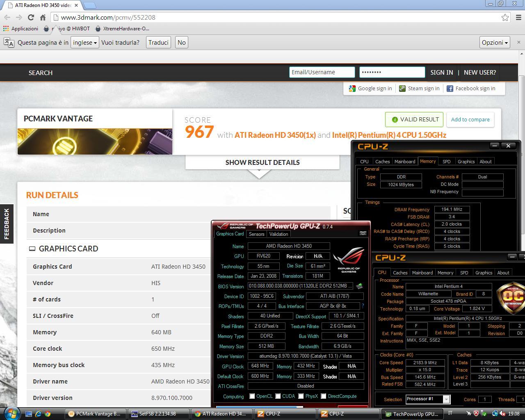This screenshot has height=420, width=525.
Task: Close the ATI Radeon HD 3450 tab
Action: click(x=76, y=5)
